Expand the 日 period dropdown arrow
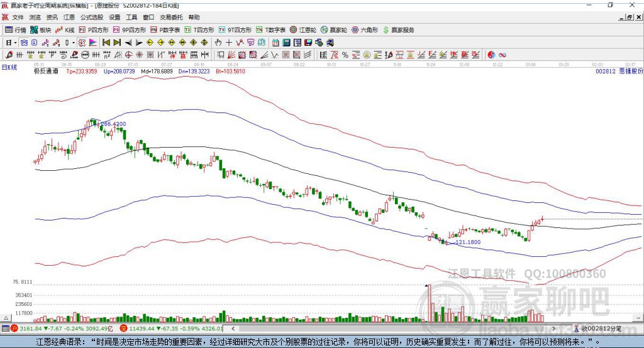This screenshot has width=644, height=348. [15, 43]
